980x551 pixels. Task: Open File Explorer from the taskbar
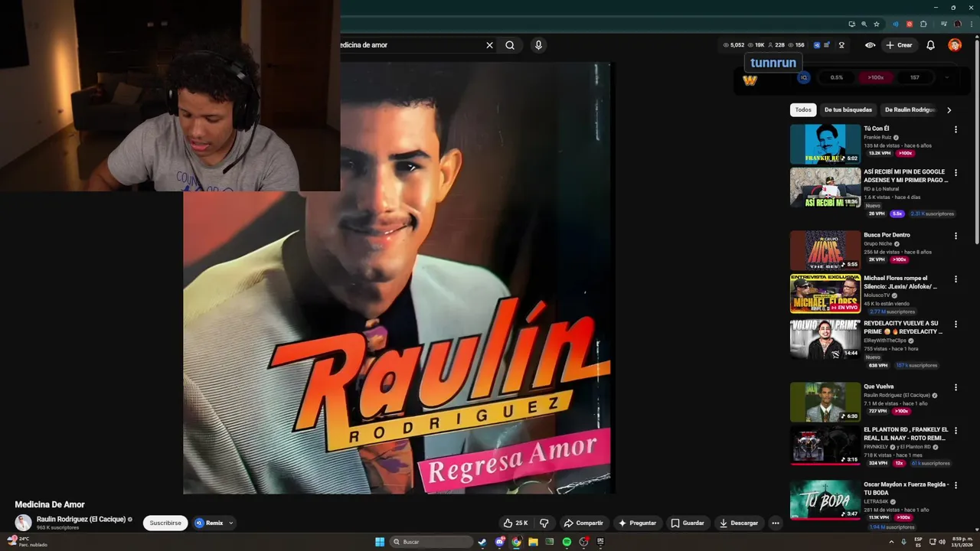[533, 542]
